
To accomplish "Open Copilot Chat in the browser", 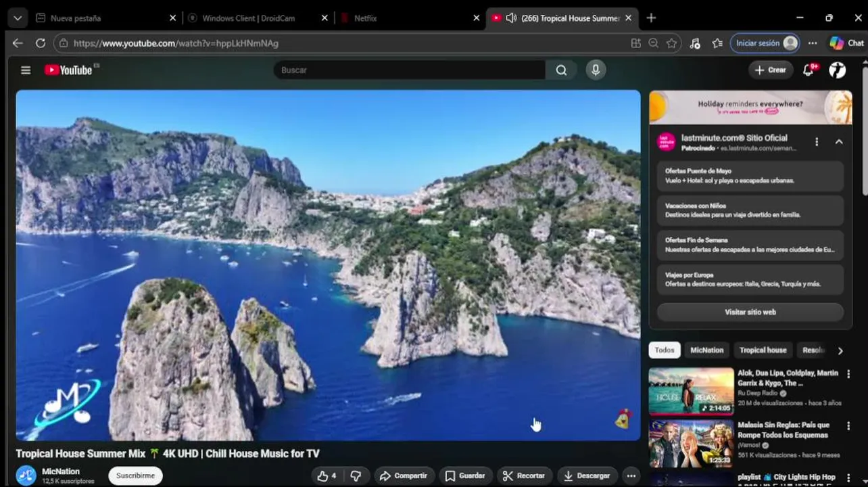I will coord(846,43).
